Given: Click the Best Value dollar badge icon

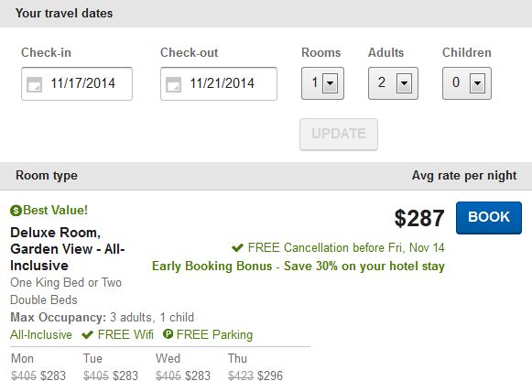Looking at the screenshot, I should [x=16, y=211].
